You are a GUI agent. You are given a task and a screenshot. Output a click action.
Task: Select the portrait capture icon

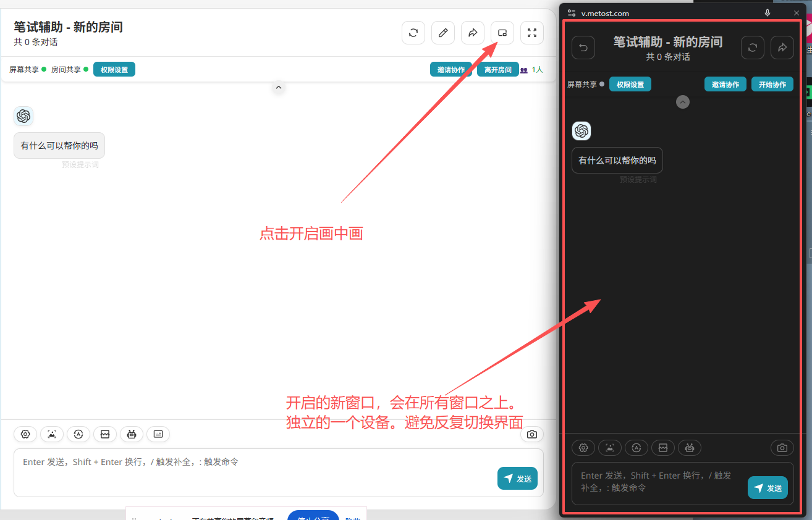click(x=52, y=434)
